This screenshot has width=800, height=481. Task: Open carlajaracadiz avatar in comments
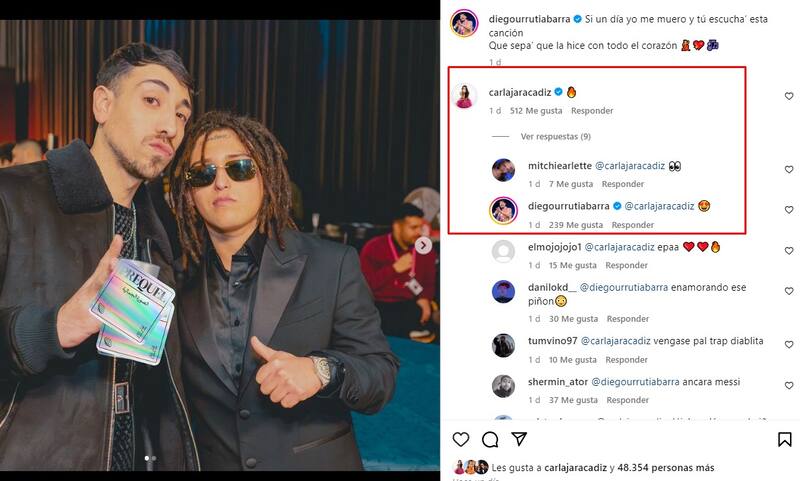tap(464, 96)
